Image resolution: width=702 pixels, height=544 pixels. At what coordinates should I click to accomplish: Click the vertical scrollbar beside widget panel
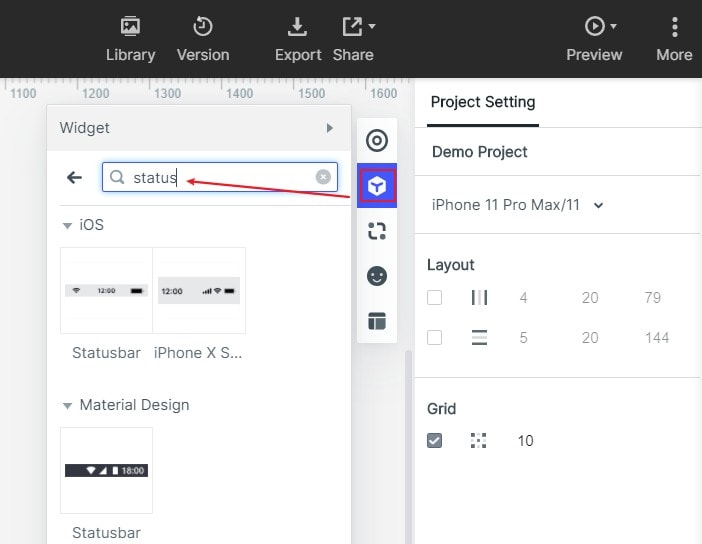[x=408, y=447]
